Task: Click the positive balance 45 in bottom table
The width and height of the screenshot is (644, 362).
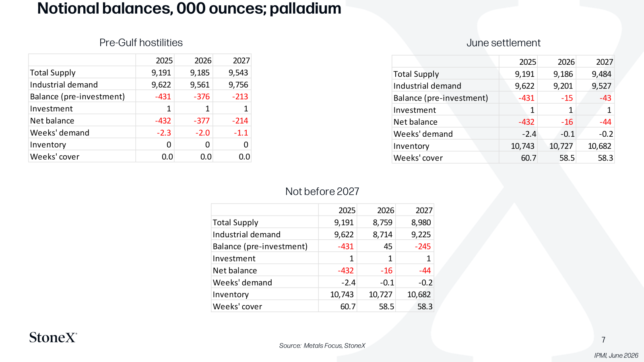Action: coord(388,247)
